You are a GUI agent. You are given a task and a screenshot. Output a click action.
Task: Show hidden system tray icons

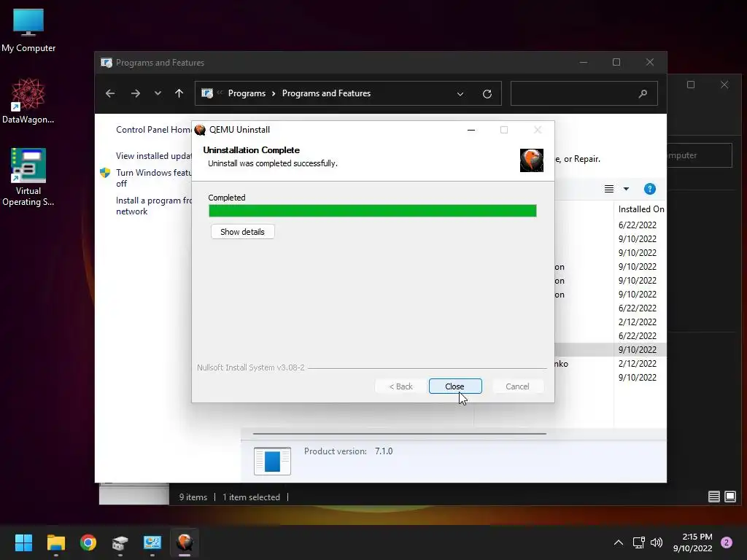pyautogui.click(x=618, y=542)
